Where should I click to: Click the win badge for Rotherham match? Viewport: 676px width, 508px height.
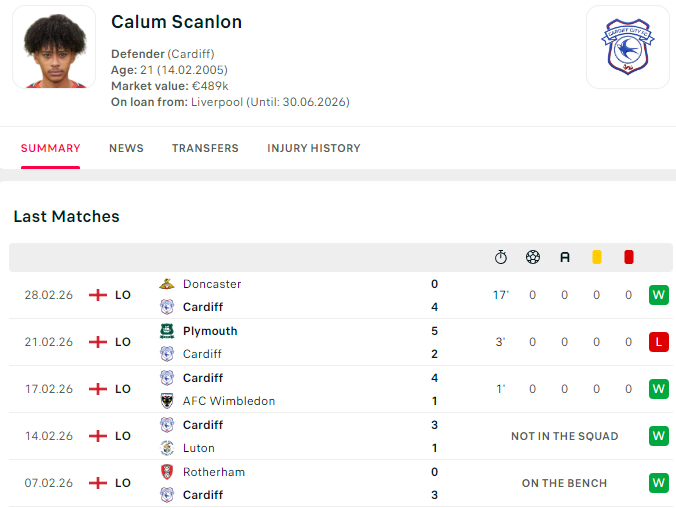658,483
